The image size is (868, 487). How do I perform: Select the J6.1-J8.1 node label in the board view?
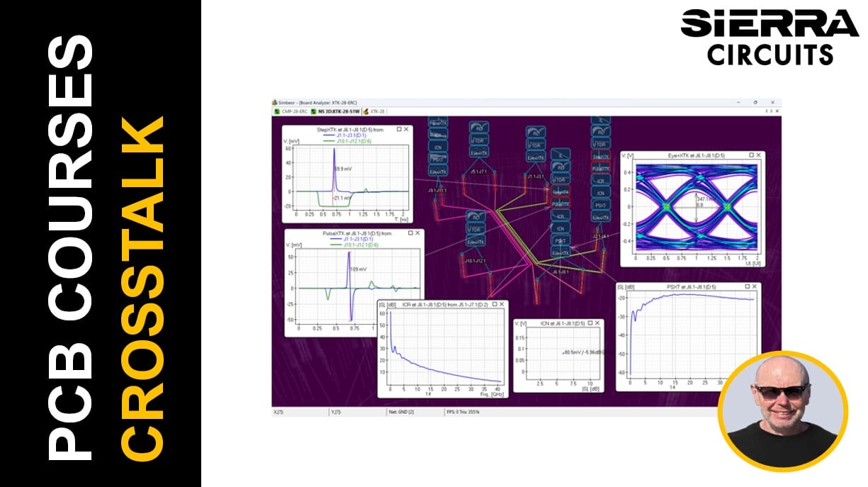[x=560, y=272]
